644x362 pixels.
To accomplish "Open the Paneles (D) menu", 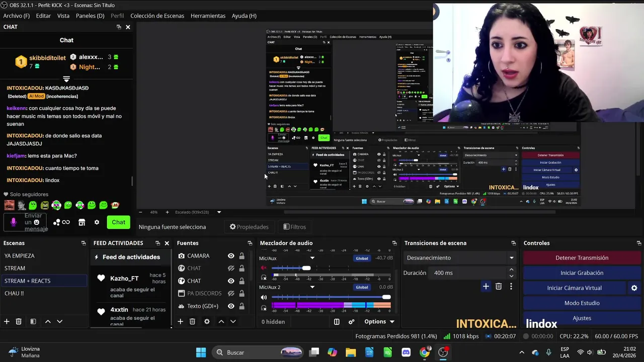I will coord(90,16).
